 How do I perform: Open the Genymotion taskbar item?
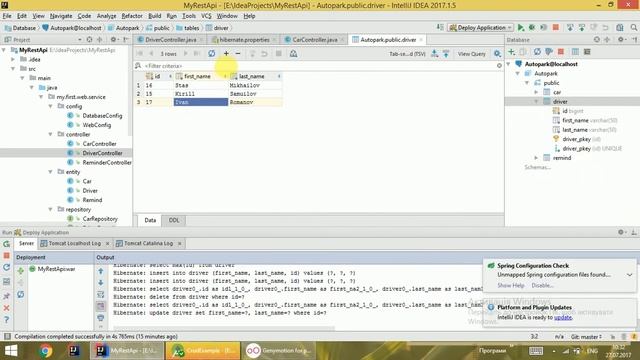pos(279,351)
